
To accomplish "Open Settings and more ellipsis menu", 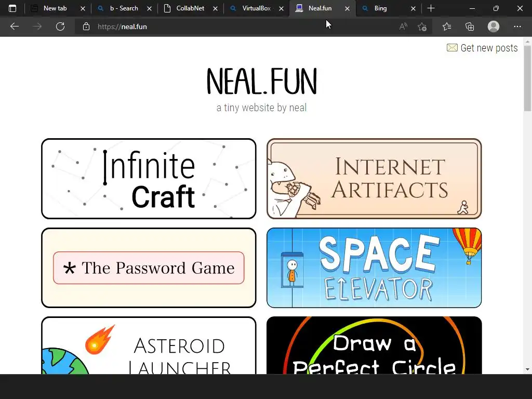I will click(517, 26).
